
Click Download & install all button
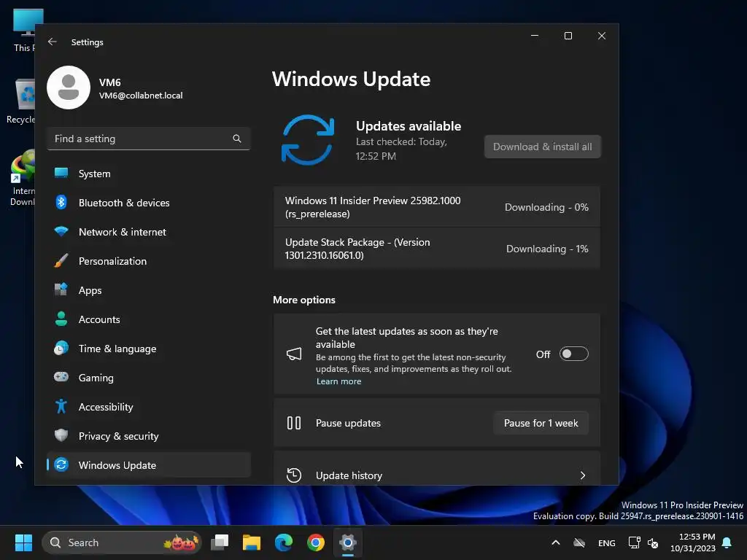[542, 147]
